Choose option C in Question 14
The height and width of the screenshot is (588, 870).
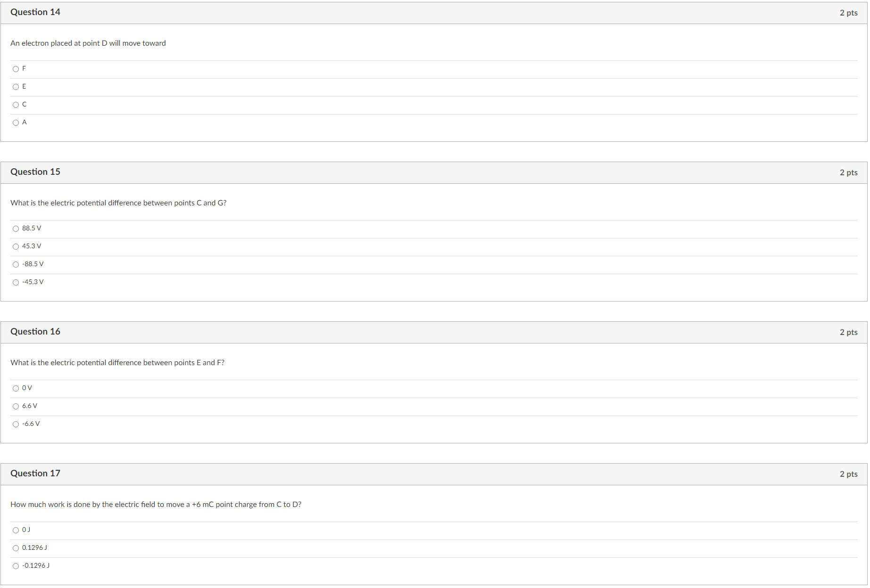click(x=16, y=105)
